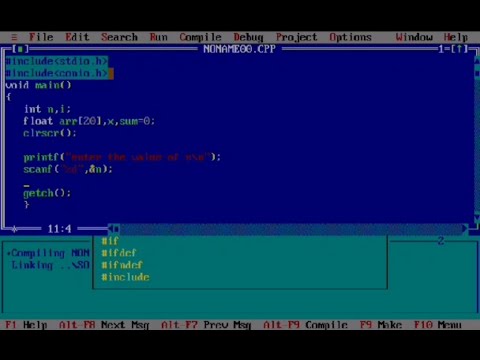Open the Help menu
This screenshot has height=360, width=480.
(x=456, y=37)
